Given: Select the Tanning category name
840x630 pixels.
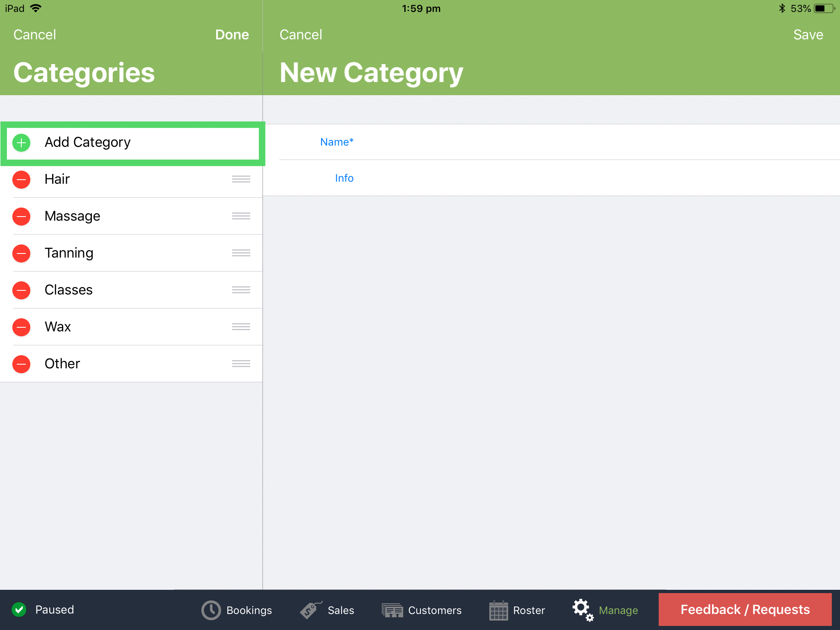Looking at the screenshot, I should [x=69, y=253].
